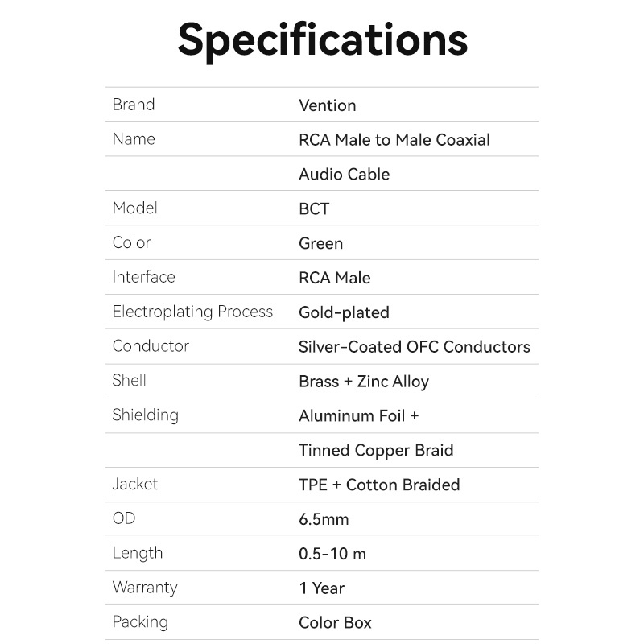The image size is (644, 644).
Task: Select the Tinned Copper Braid text
Action: pos(376,451)
